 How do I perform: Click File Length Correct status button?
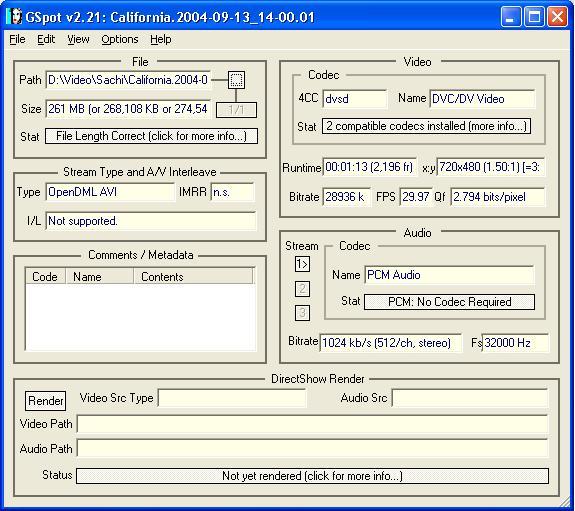point(151,136)
